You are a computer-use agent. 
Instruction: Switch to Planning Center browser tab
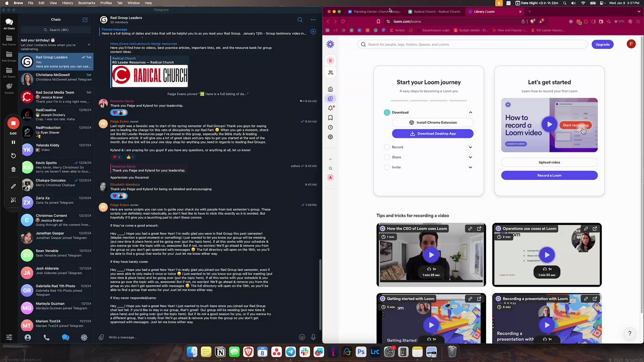[x=375, y=12]
